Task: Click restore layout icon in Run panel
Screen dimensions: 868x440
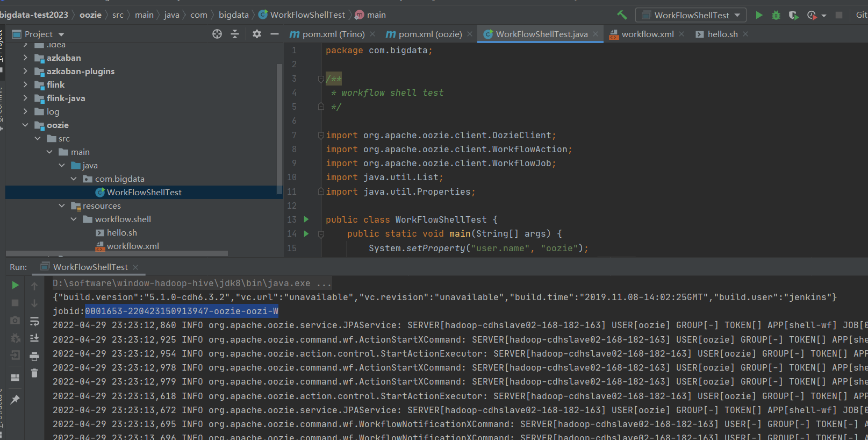Action: 15,378
